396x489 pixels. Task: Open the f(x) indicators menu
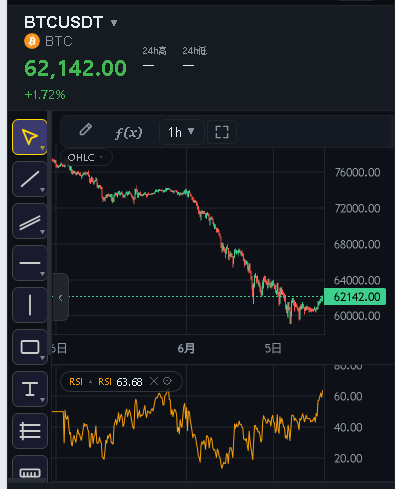click(x=128, y=133)
